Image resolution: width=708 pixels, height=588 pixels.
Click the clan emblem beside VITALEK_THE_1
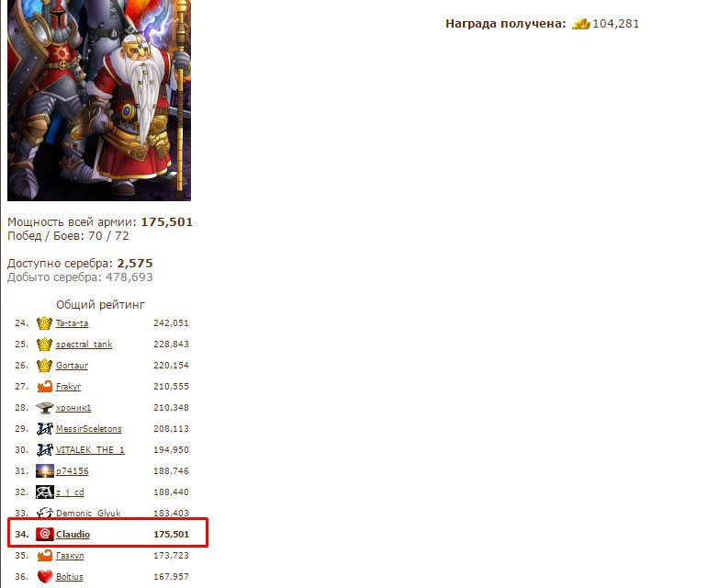coord(44,450)
